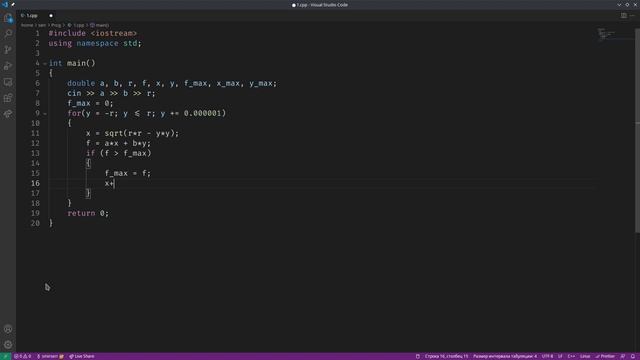Open the Explorer view in the activity bar
Viewport: 640px width, 360px height.
tap(8, 18)
